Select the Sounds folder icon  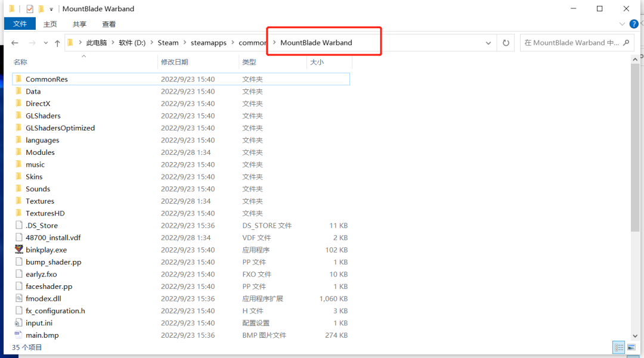click(x=18, y=189)
